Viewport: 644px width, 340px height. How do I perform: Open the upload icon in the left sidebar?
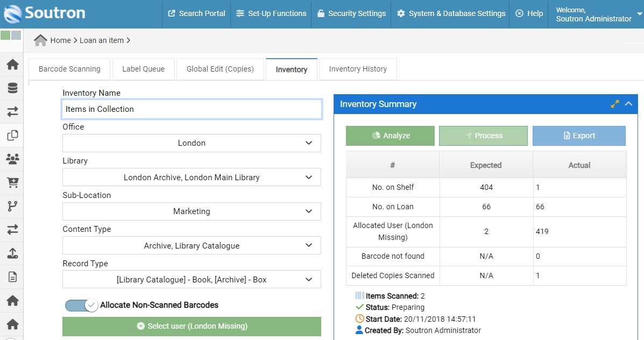click(x=12, y=253)
